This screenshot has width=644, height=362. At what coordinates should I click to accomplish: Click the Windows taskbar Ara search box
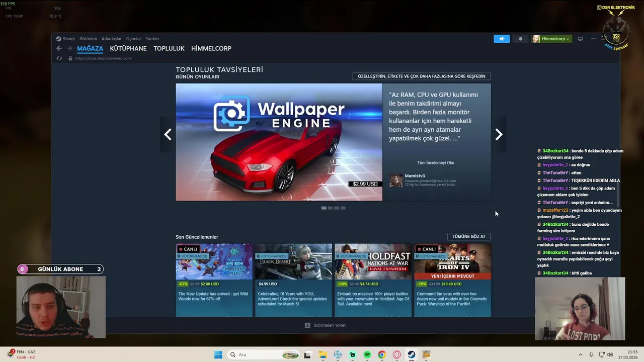(263, 355)
